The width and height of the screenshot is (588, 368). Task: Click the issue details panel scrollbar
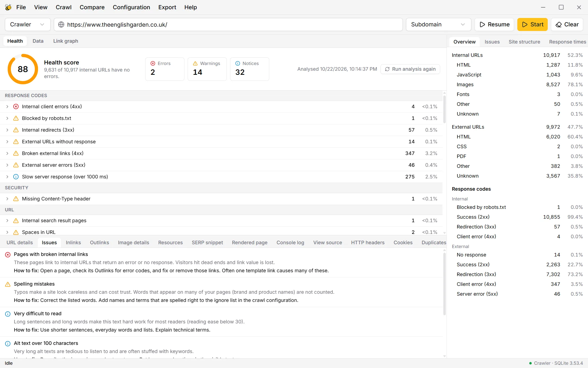(444, 284)
